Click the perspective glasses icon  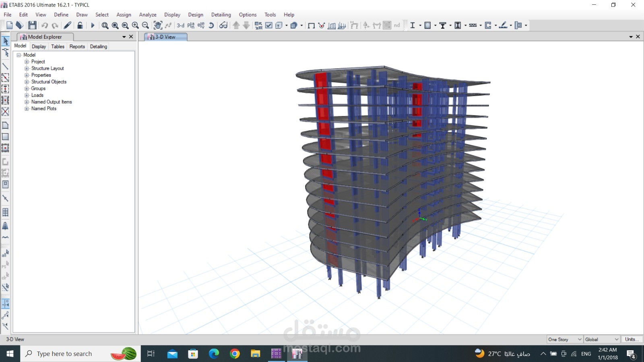click(223, 25)
